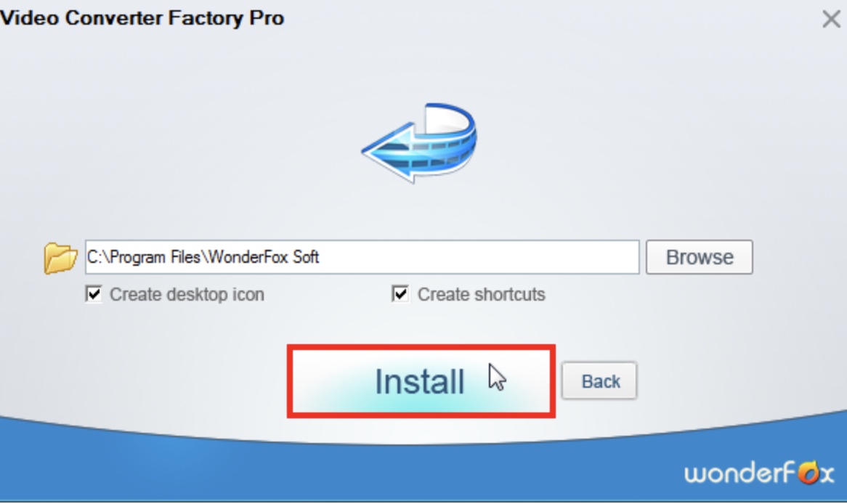Go back with the Back button
This screenshot has width=847, height=504.
point(599,381)
